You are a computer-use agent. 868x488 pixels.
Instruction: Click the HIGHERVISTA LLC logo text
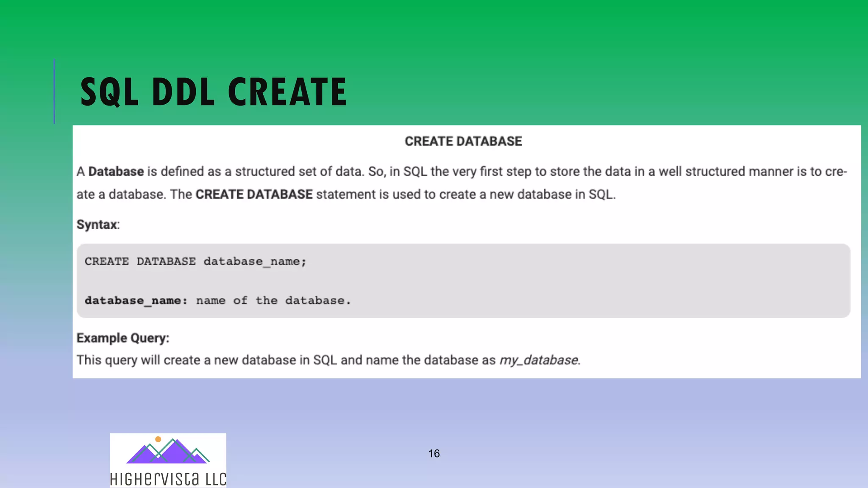(168, 479)
